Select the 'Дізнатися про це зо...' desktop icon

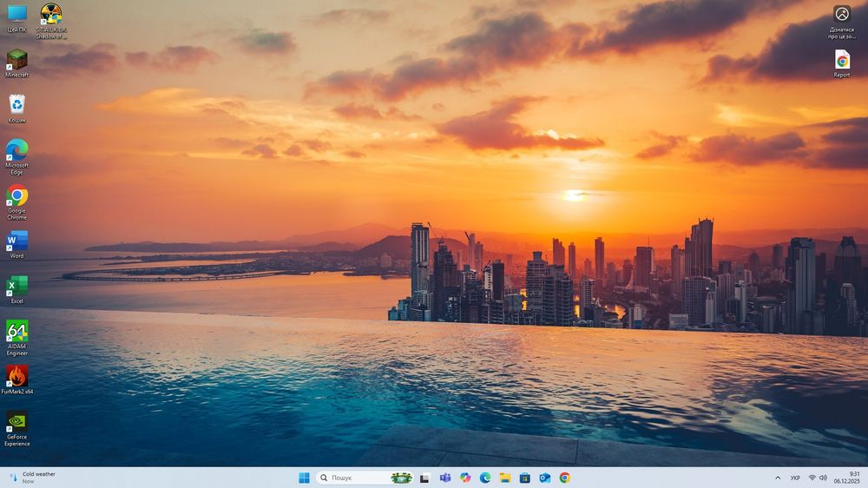pos(842,23)
